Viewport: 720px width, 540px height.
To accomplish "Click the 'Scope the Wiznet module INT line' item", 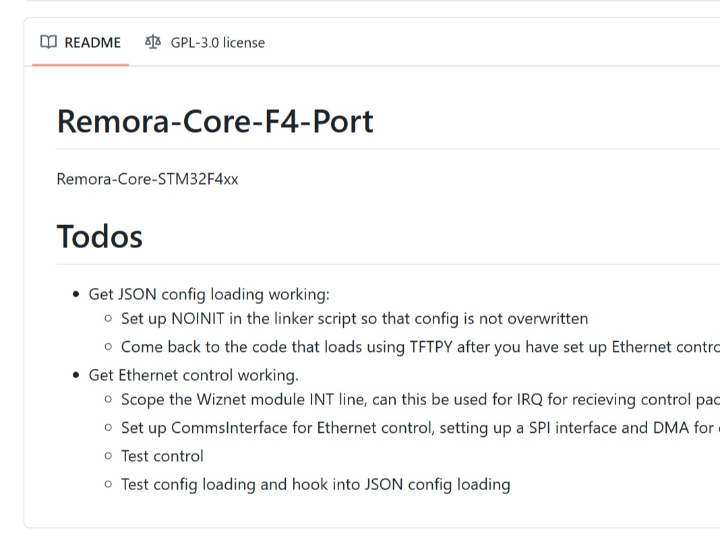I will click(420, 399).
